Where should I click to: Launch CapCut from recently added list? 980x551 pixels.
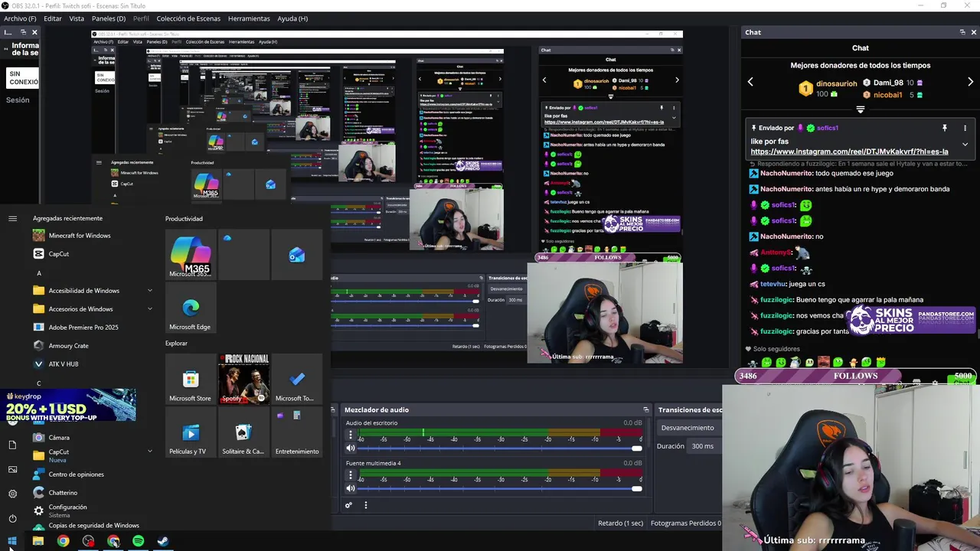pos(59,254)
